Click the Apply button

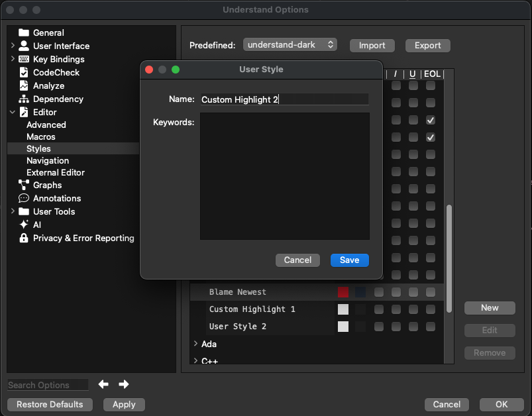124,405
